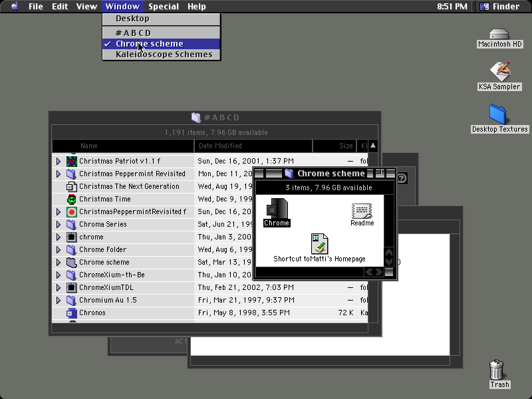Select the KSA Sampler desktop icon

pyautogui.click(x=500, y=72)
